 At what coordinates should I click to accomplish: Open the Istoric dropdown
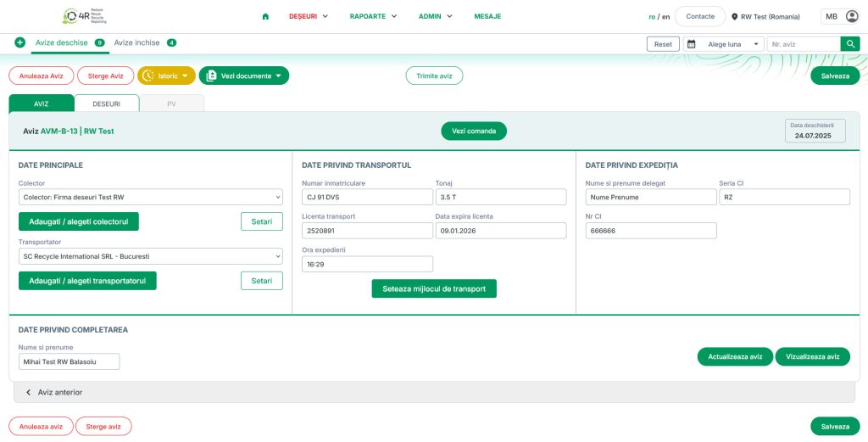166,76
